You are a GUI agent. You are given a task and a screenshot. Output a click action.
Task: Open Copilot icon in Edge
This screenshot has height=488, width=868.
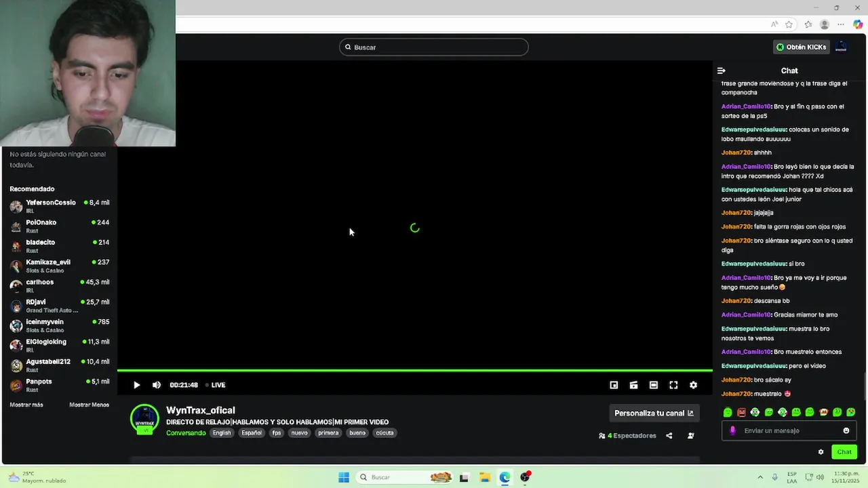(858, 24)
